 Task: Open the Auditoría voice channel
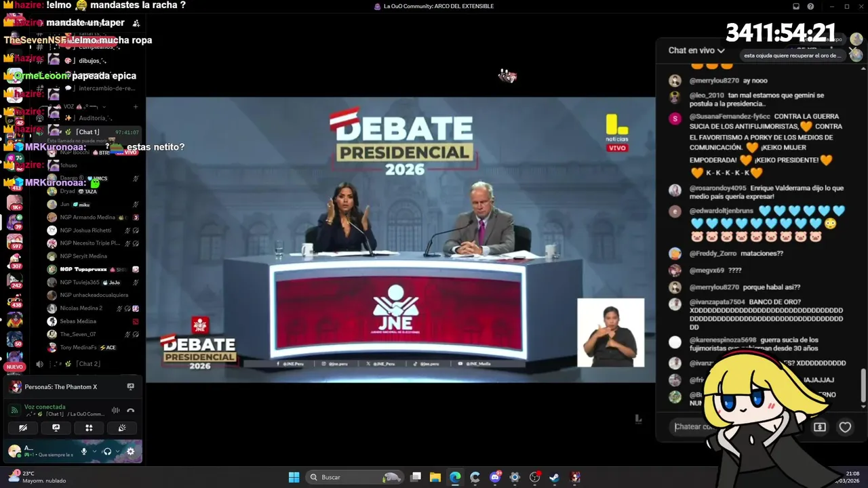point(92,118)
